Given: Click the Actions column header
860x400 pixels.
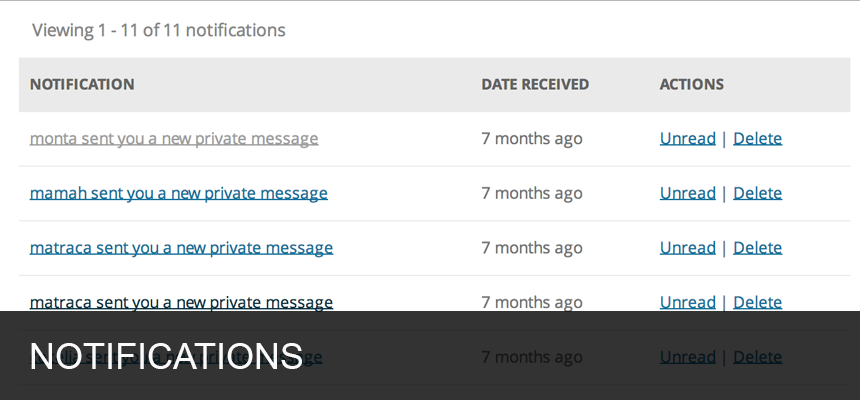Looking at the screenshot, I should (691, 85).
